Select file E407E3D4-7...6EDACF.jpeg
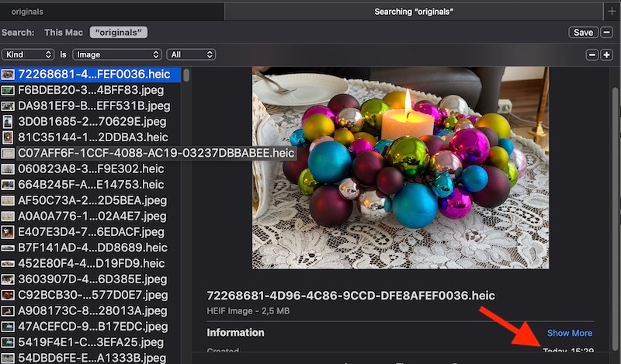The image size is (621, 364). pos(90,232)
